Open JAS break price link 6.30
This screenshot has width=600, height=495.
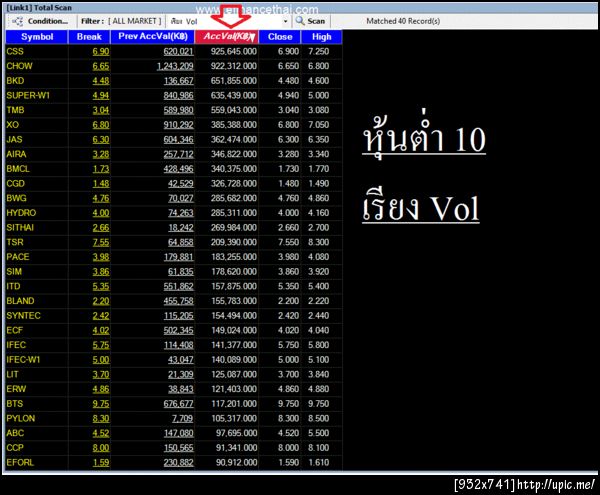(101, 139)
